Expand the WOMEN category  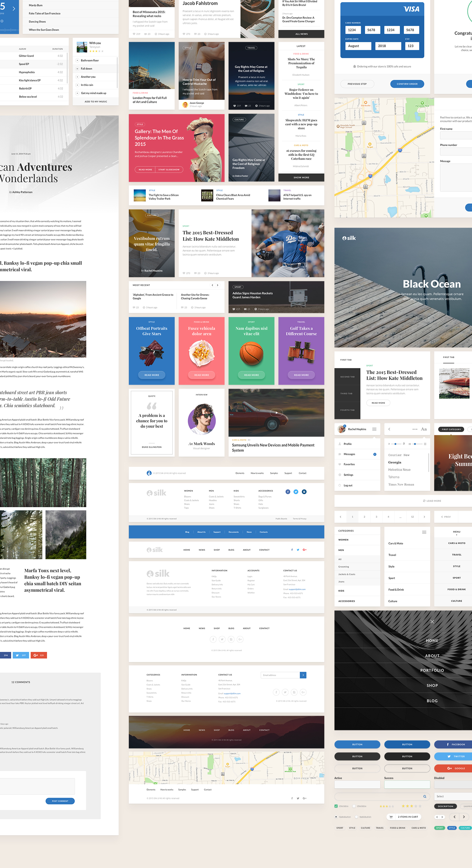357,540
